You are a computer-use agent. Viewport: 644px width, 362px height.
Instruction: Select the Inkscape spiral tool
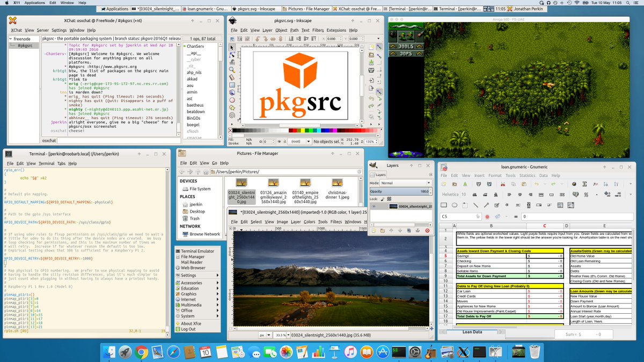pyautogui.click(x=232, y=114)
